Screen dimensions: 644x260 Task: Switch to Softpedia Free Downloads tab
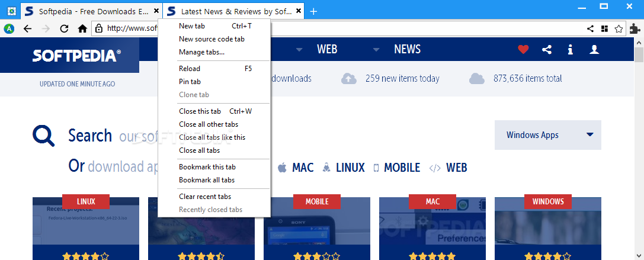point(91,11)
